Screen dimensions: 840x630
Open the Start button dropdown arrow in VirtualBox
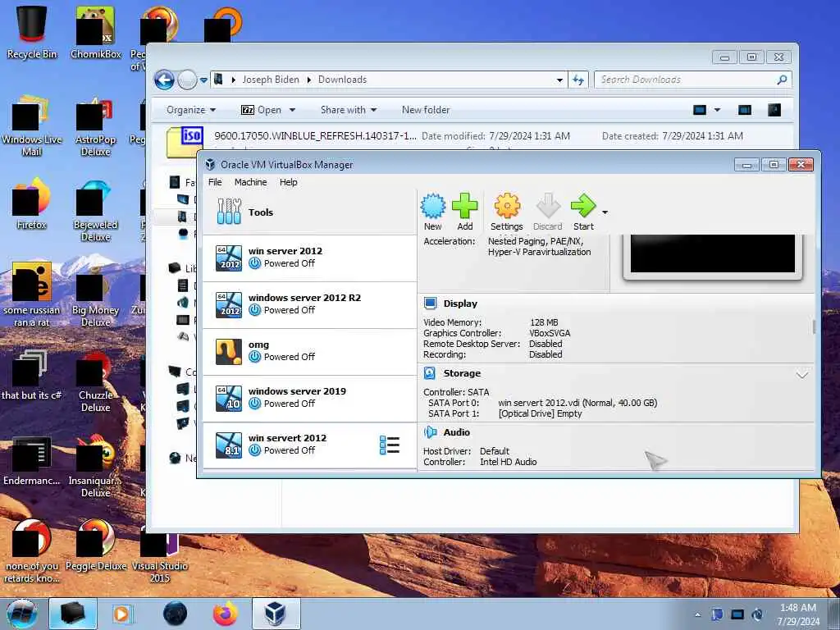point(605,212)
